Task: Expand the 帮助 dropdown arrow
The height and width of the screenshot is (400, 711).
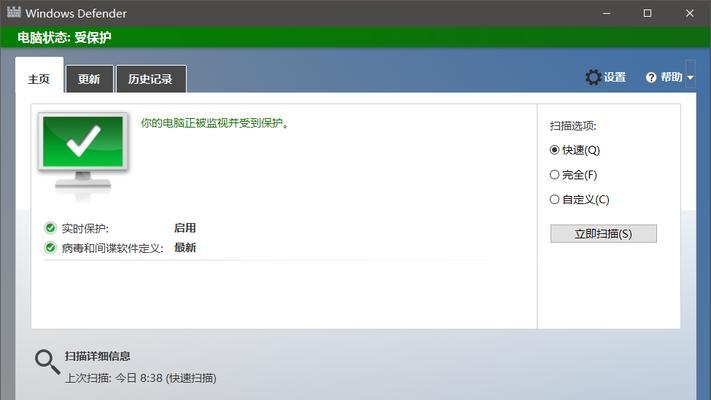Action: (690, 78)
